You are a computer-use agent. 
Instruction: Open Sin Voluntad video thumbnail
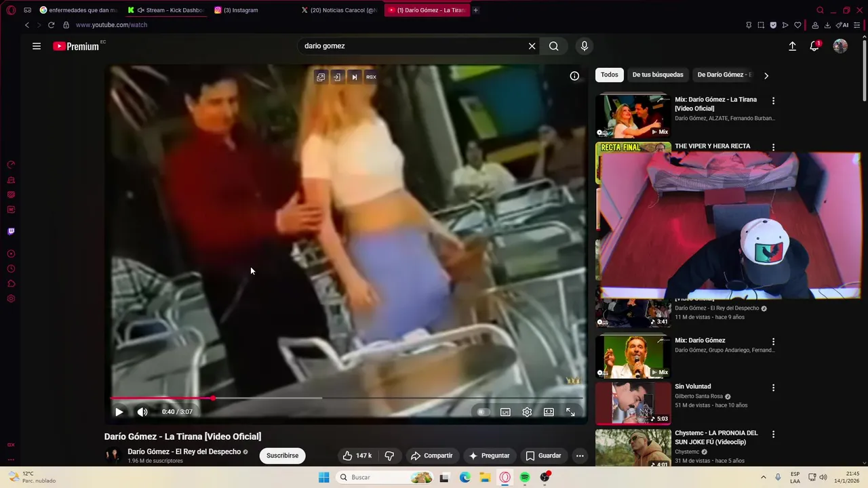[633, 403]
